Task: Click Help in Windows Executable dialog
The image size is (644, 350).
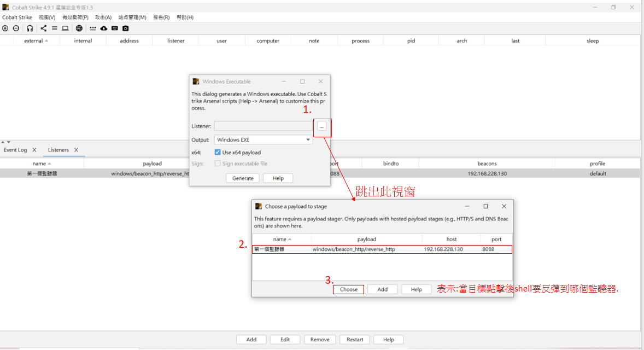Action: (x=278, y=178)
